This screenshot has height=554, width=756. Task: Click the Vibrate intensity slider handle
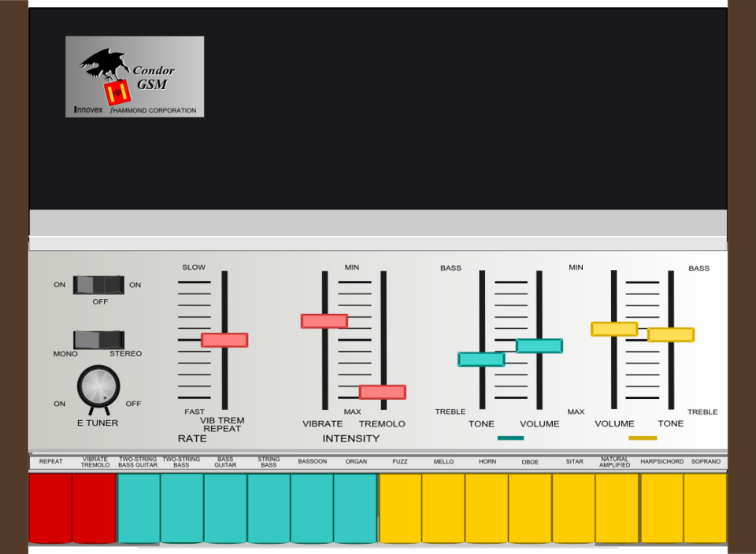(x=324, y=321)
